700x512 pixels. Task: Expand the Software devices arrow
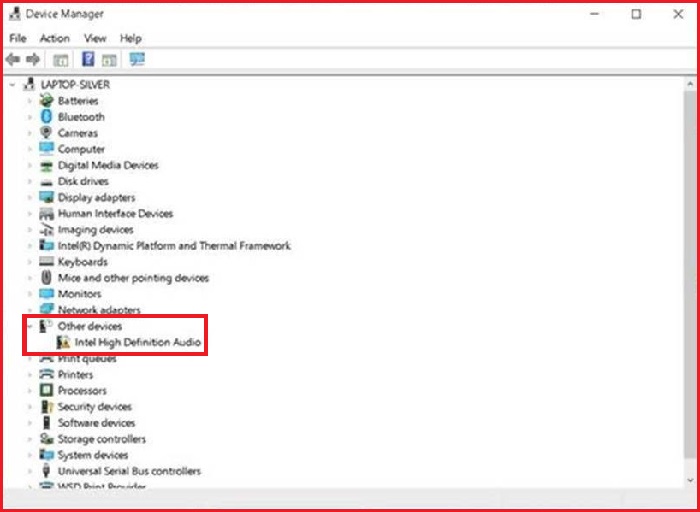[x=30, y=423]
